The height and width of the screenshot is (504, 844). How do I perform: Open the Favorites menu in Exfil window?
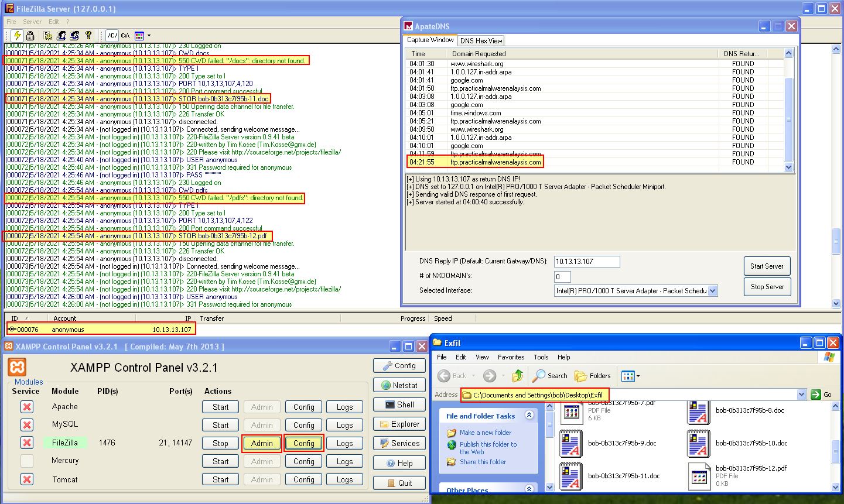(511, 357)
